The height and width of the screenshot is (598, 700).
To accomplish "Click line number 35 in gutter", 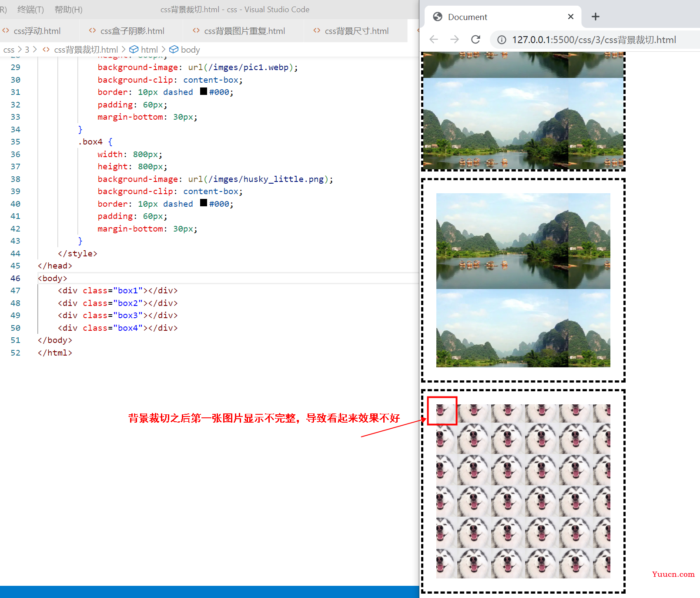I will (x=15, y=142).
